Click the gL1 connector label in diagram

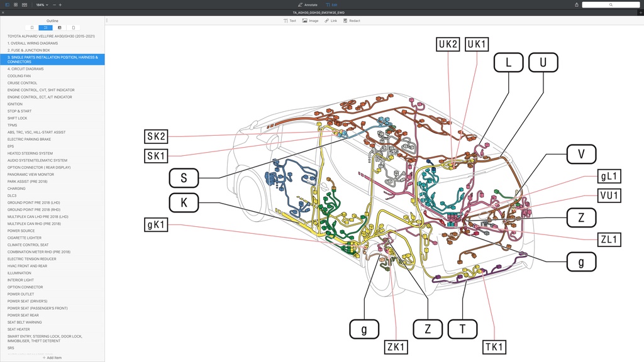tap(609, 176)
